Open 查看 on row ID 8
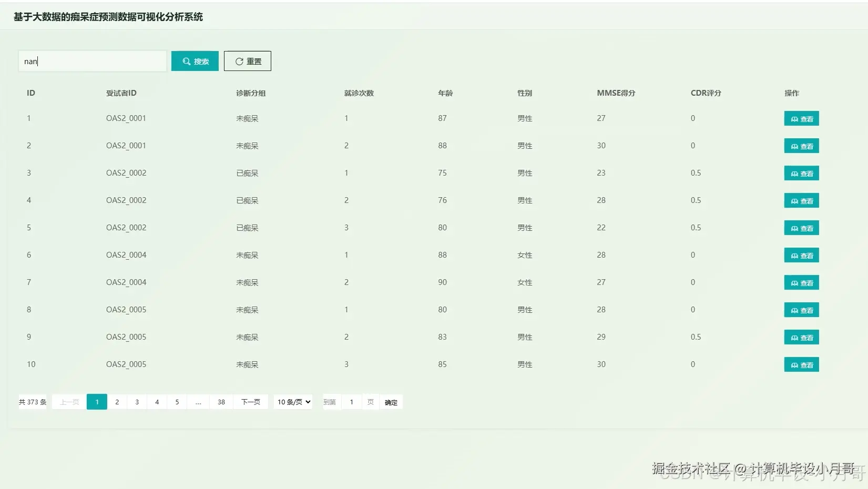Screen dimensions: 868x489 802,310
